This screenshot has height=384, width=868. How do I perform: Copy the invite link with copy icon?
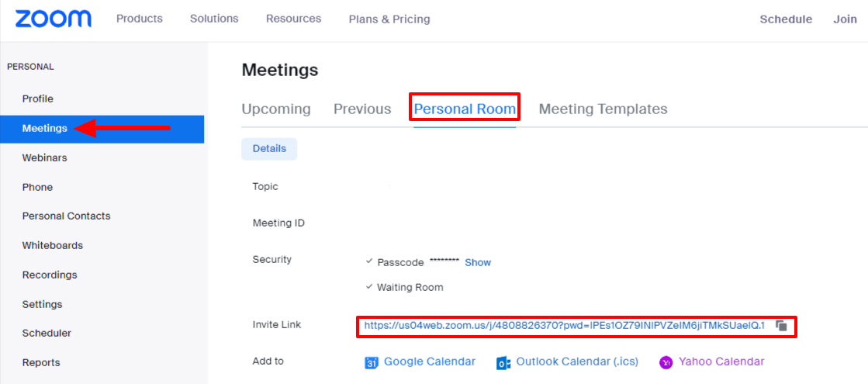pos(782,326)
